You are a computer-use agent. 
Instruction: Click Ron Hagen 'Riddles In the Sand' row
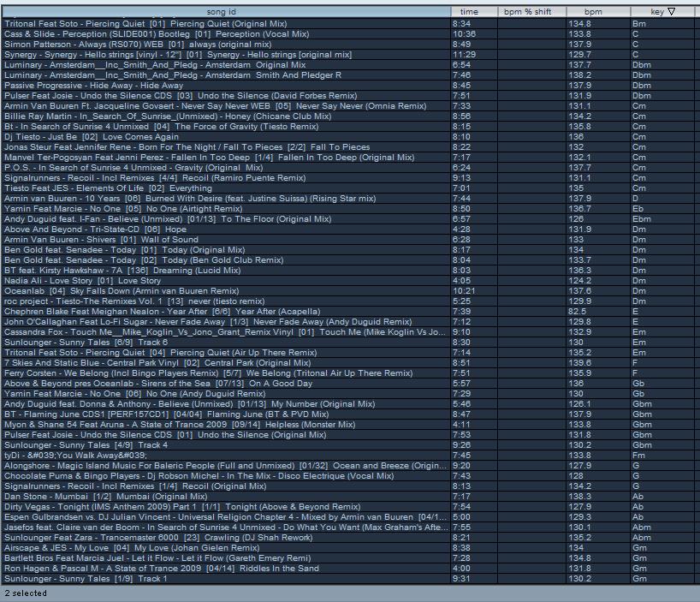click(348, 568)
